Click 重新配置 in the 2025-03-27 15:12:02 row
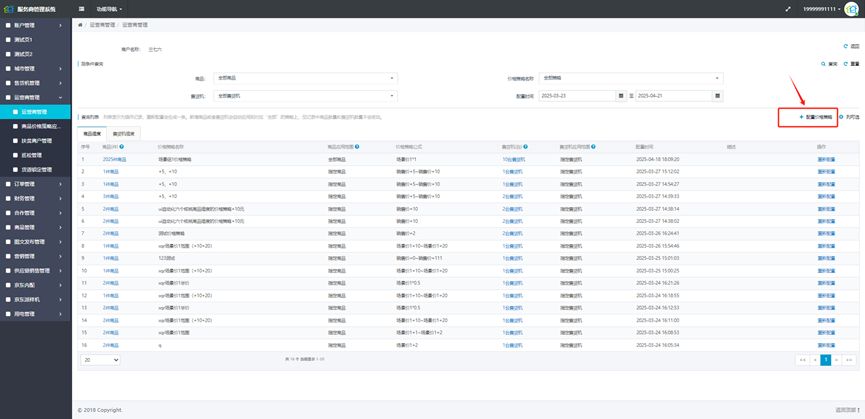 tap(826, 171)
